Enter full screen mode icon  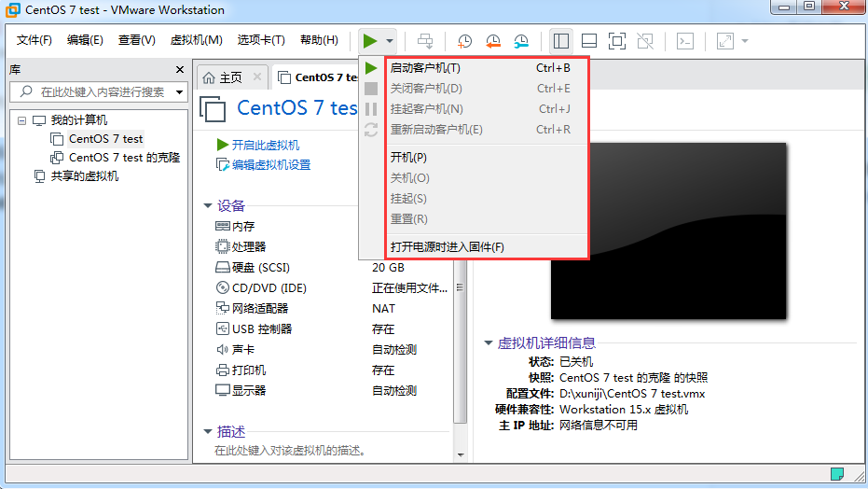point(616,41)
